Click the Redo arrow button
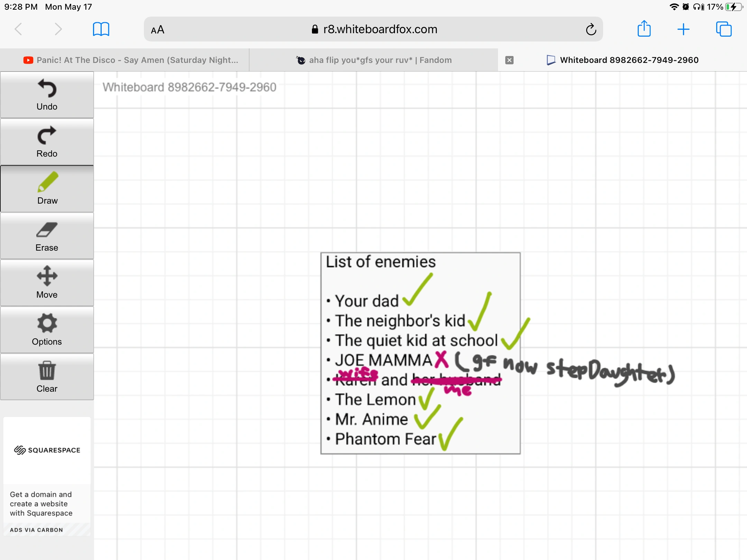The image size is (747, 560). coord(47,142)
